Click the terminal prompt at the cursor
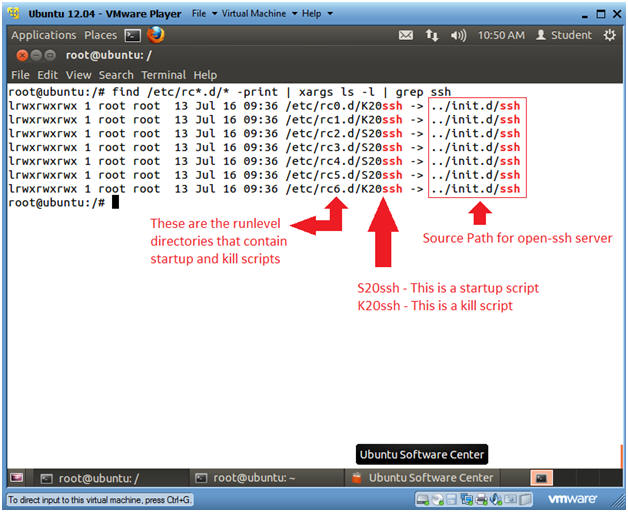Image resolution: width=628 pixels, height=512 pixels. pos(115,202)
